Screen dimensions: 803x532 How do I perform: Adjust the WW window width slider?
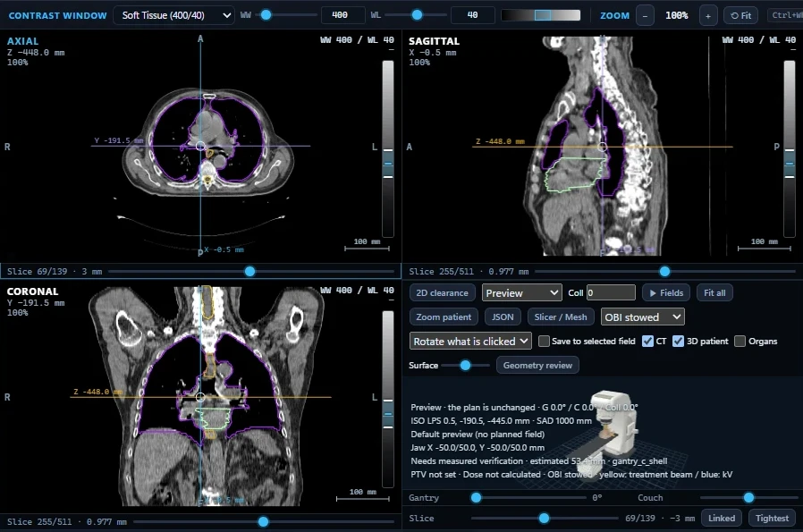286,15
